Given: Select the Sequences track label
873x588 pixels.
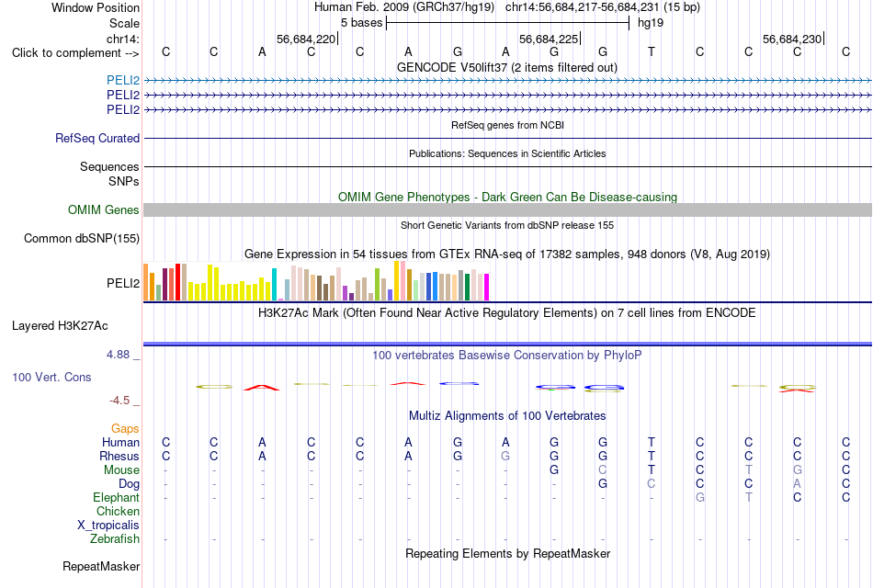Looking at the screenshot, I should pos(109,166).
